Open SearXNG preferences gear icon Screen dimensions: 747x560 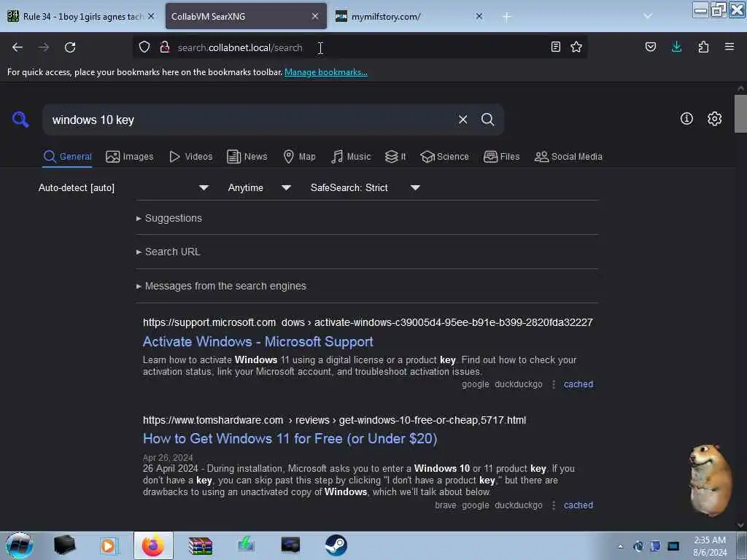(x=715, y=119)
